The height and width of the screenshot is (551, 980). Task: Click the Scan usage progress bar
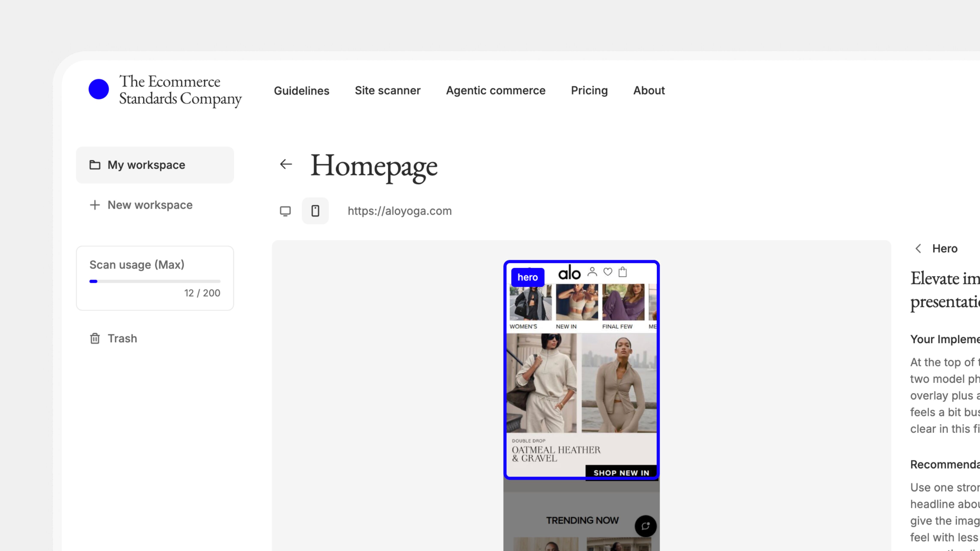155,281
